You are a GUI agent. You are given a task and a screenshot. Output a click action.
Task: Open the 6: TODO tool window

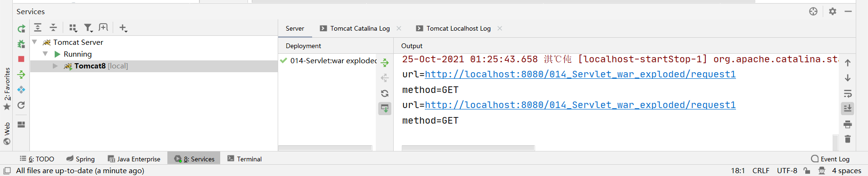click(37, 159)
